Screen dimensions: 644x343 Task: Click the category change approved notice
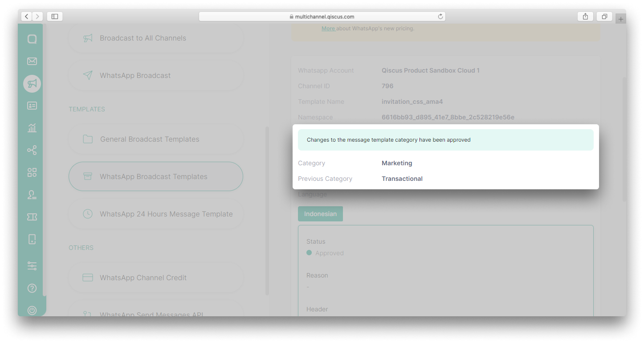click(445, 140)
